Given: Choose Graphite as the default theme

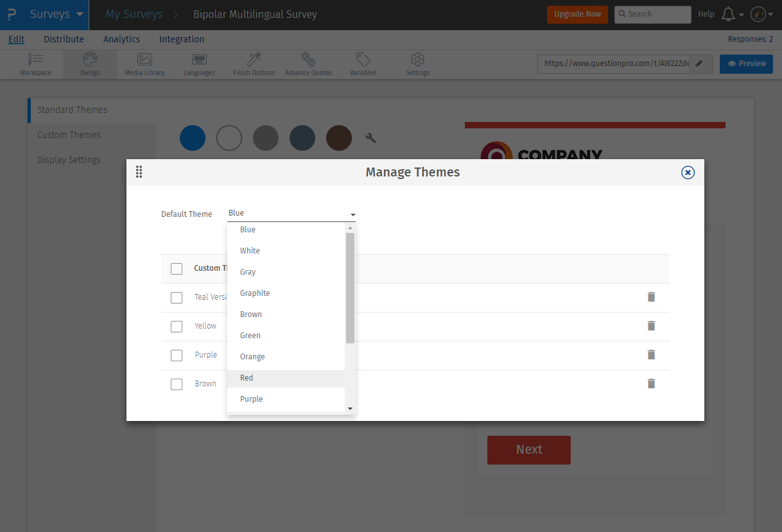Looking at the screenshot, I should click(255, 293).
